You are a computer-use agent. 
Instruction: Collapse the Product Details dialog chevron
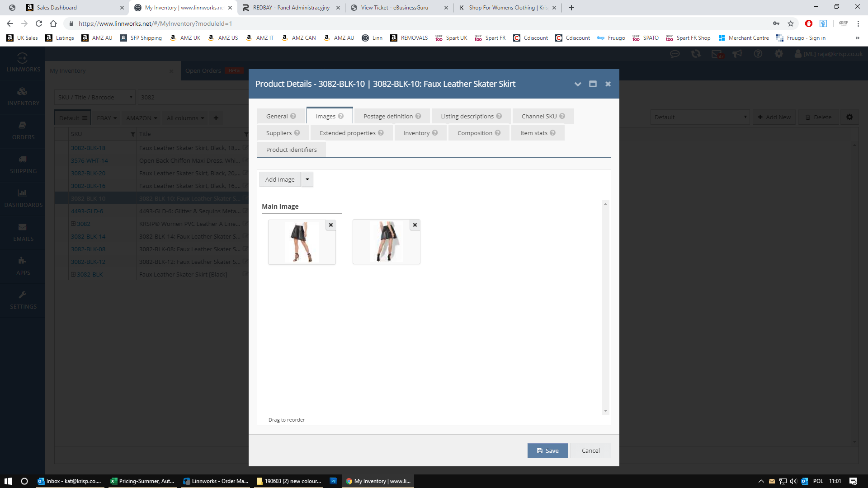tap(577, 84)
